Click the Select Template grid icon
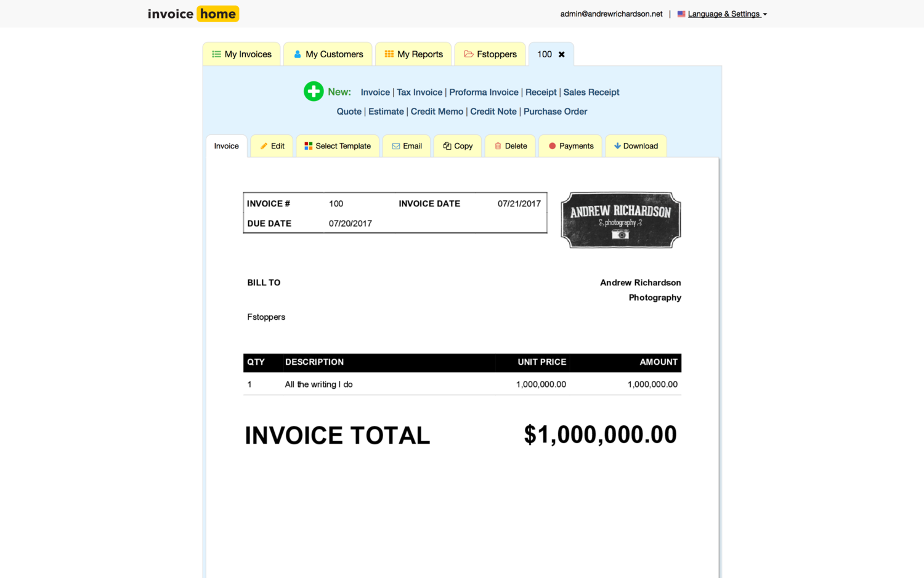The height and width of the screenshot is (578, 924). [309, 145]
